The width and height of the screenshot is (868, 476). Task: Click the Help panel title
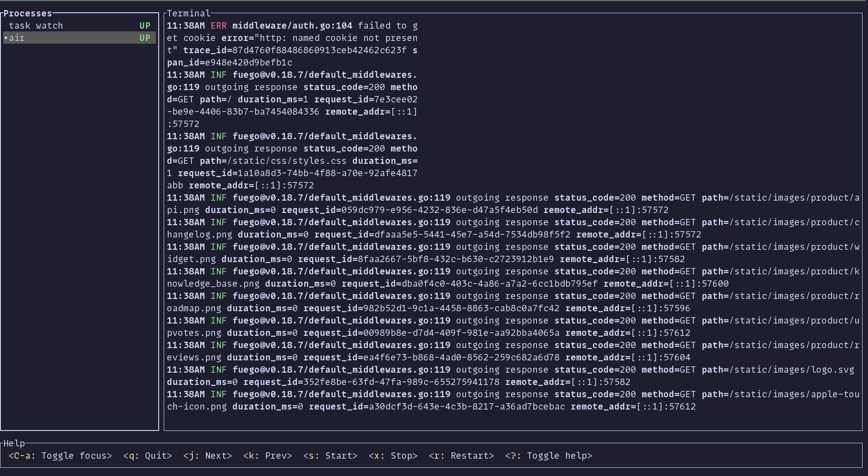(x=14, y=443)
